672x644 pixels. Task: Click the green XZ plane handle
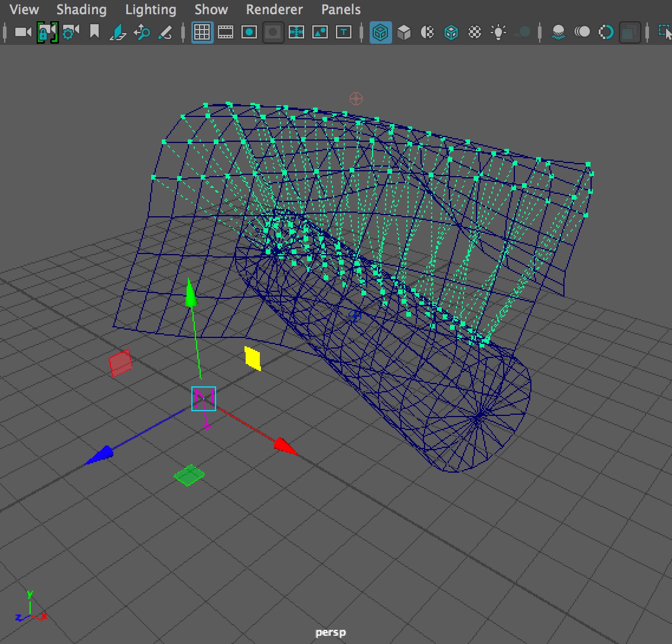[x=189, y=475]
